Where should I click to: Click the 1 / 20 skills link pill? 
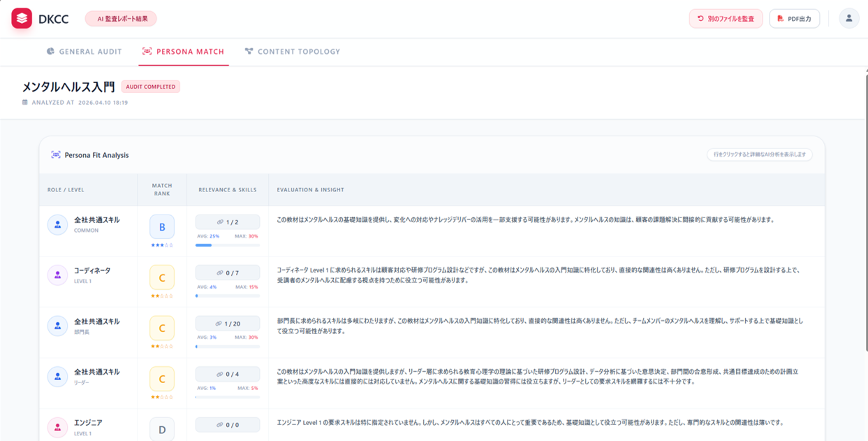click(228, 324)
